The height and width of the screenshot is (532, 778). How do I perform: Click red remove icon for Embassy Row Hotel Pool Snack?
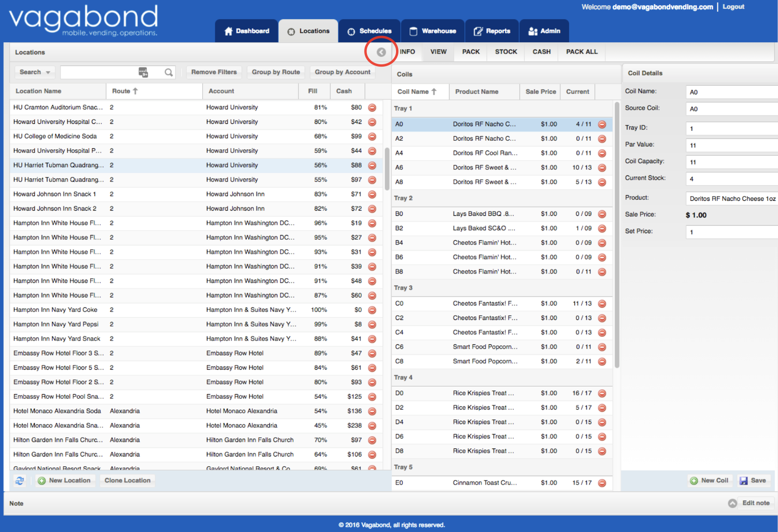coord(372,397)
